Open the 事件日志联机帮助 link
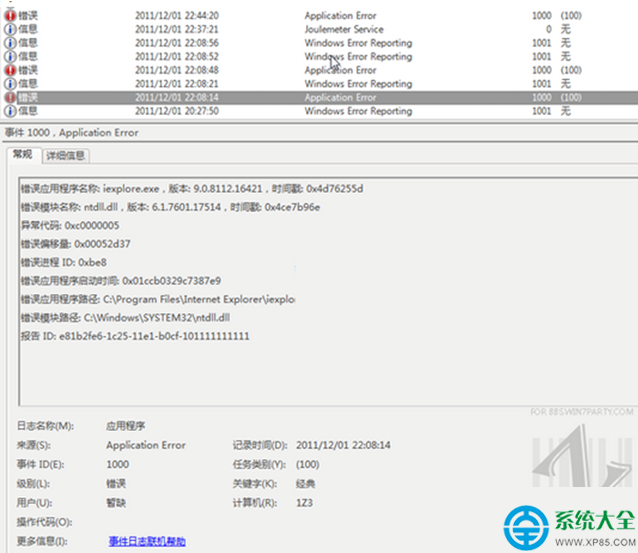Viewport: 638px width, 553px height. pos(147,541)
